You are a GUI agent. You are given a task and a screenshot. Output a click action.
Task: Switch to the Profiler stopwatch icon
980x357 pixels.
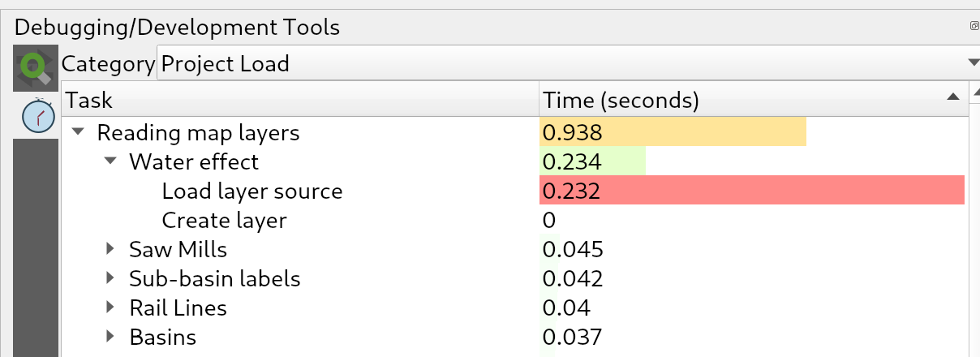(37, 116)
